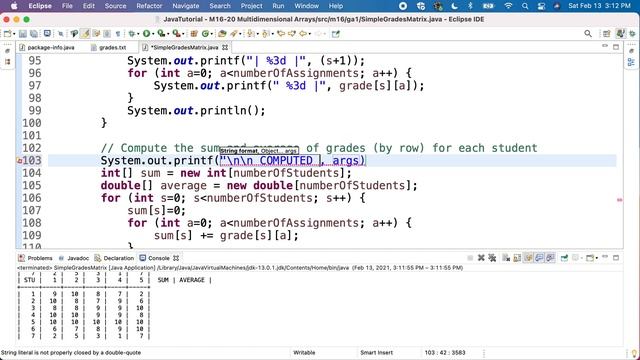Viewport: 640px width, 360px height.
Task: Click red error marker in overview ruler
Action: tap(619, 200)
